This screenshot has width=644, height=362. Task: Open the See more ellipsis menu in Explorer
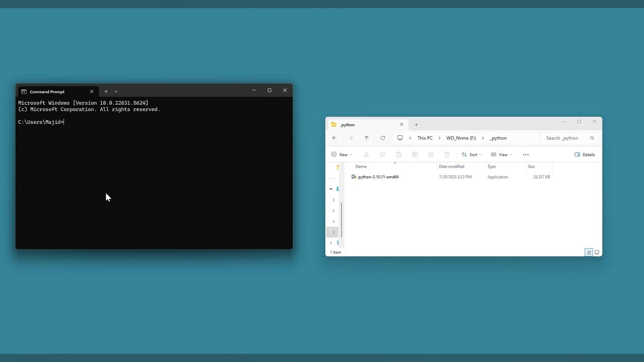tap(526, 155)
